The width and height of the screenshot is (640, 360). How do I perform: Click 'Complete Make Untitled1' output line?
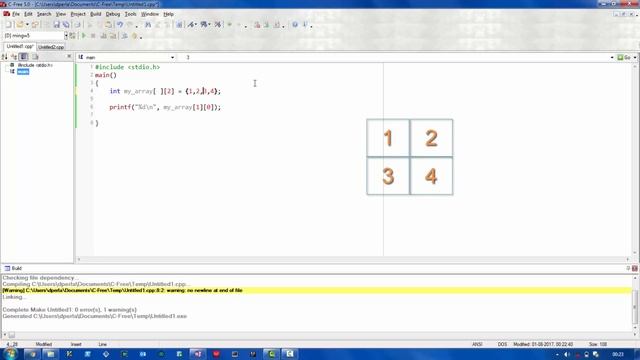pos(70,310)
